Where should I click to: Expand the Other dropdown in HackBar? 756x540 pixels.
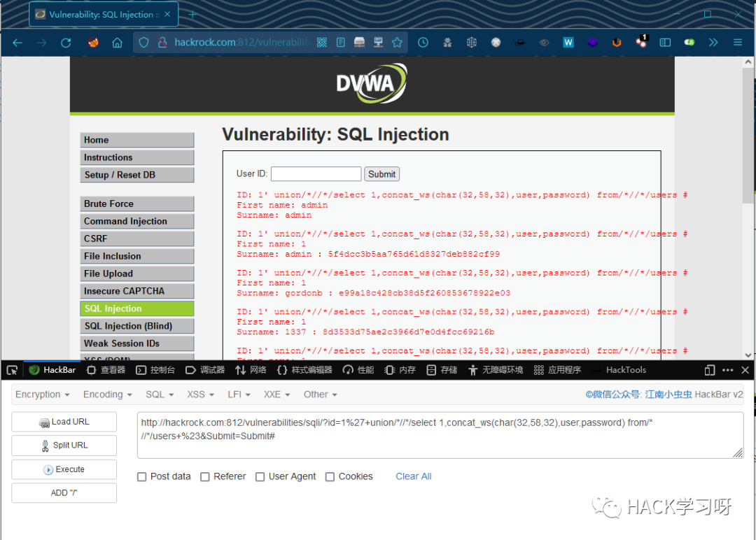[320, 395]
